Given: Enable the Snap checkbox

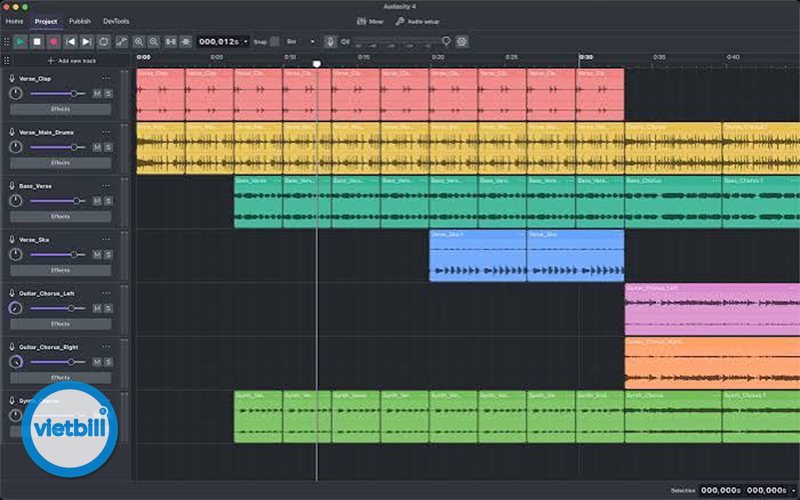Looking at the screenshot, I should coord(274,42).
